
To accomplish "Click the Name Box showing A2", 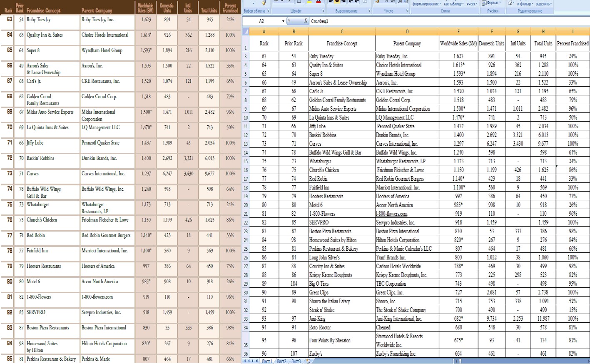I will click(x=261, y=21).
